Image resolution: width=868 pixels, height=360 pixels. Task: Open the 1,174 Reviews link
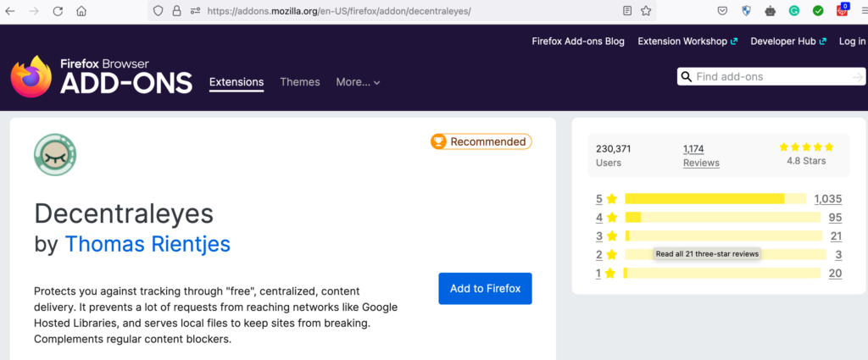[701, 155]
